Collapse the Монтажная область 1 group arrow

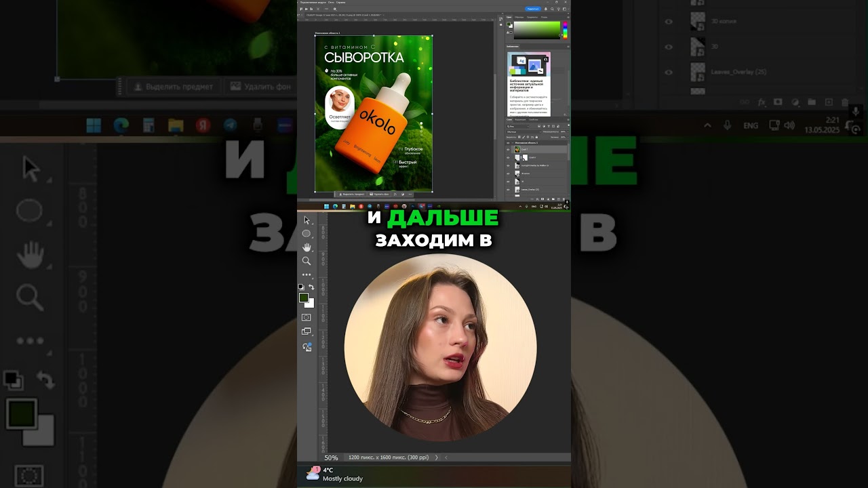(x=513, y=143)
